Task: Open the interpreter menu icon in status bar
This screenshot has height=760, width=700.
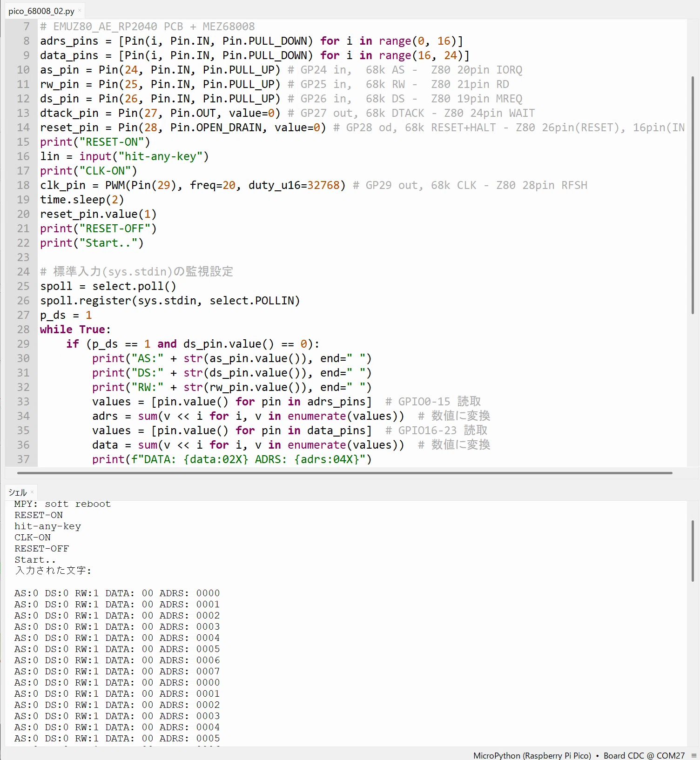Action: [693, 755]
